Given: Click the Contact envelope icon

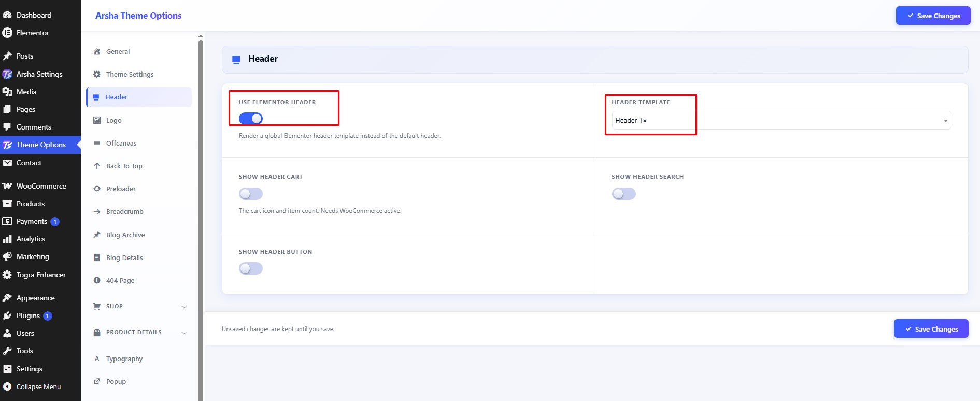Looking at the screenshot, I should click(7, 163).
